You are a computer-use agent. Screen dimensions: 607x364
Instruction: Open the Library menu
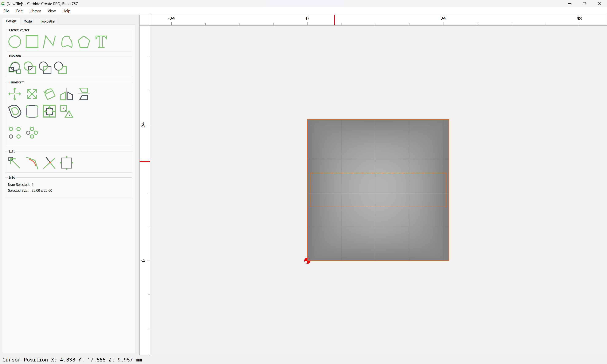point(35,11)
